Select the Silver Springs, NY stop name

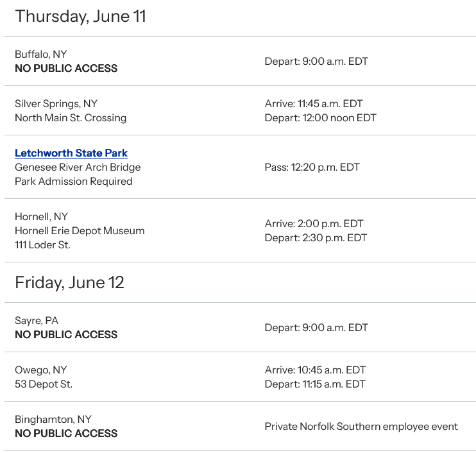(56, 104)
